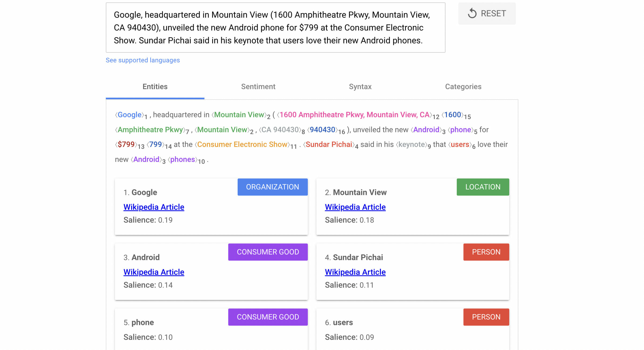Click the CONSUMER GOOD label on phone card
The width and height of the screenshot is (644, 350).
point(268,317)
